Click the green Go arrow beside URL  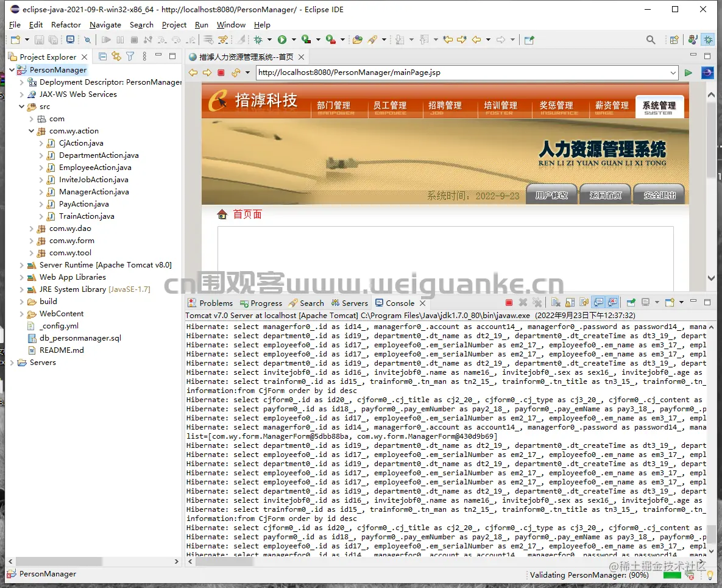[688, 73]
